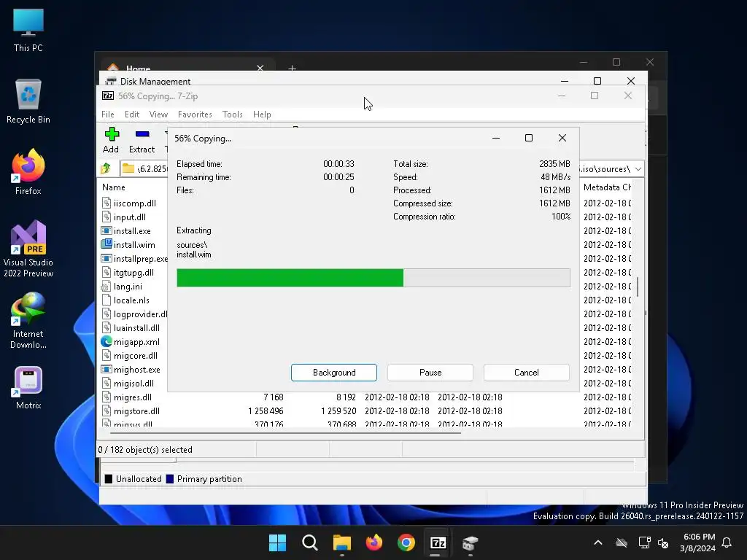The height and width of the screenshot is (560, 747).
Task: Open the View menu in 7-Zip
Action: click(158, 114)
